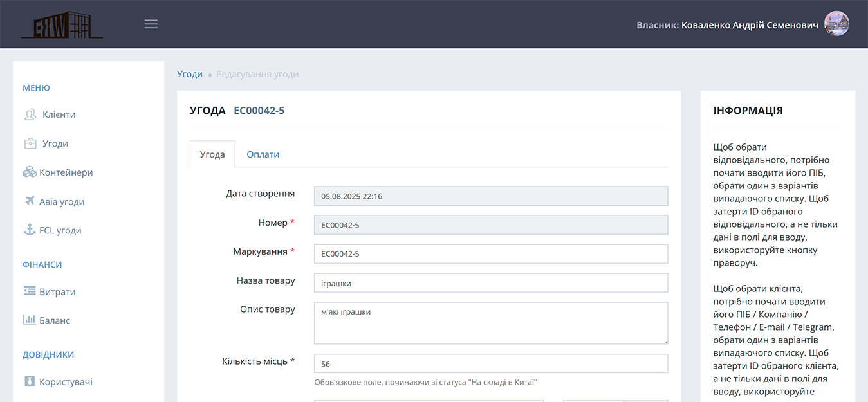Go to Угоди breadcrumb link
This screenshot has height=402, width=868.
click(x=190, y=74)
